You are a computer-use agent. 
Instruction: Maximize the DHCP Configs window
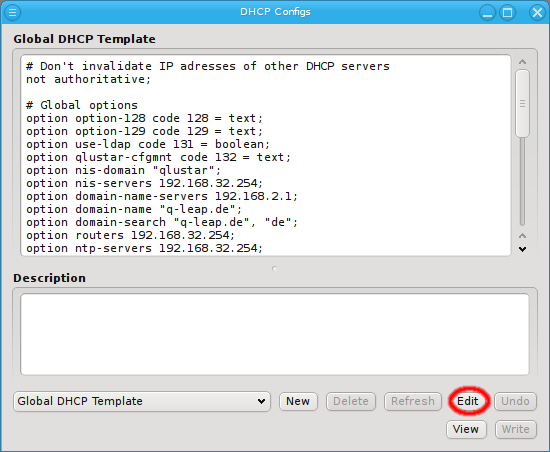pyautogui.click(x=507, y=13)
